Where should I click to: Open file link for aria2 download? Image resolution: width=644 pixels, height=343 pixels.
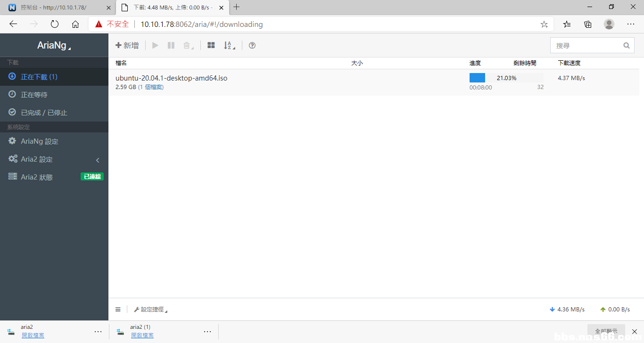[33, 335]
